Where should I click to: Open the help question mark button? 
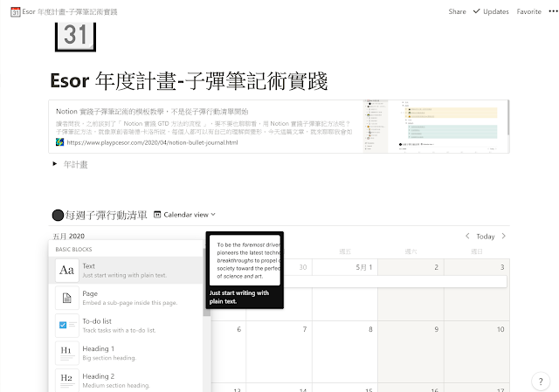539,381
